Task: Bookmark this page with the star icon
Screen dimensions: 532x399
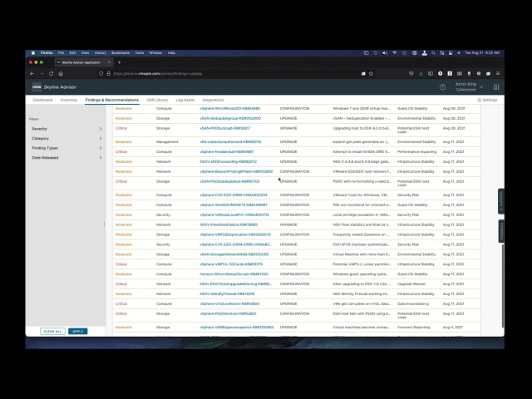Action: [x=372, y=74]
